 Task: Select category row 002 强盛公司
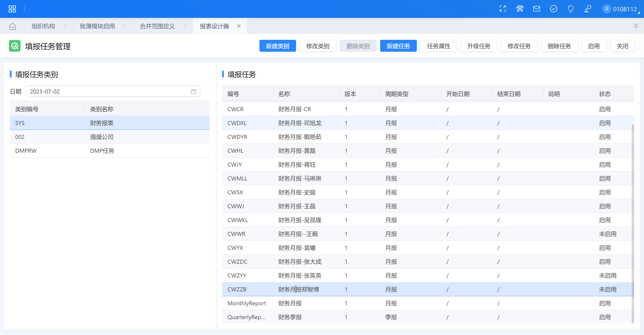(110, 137)
